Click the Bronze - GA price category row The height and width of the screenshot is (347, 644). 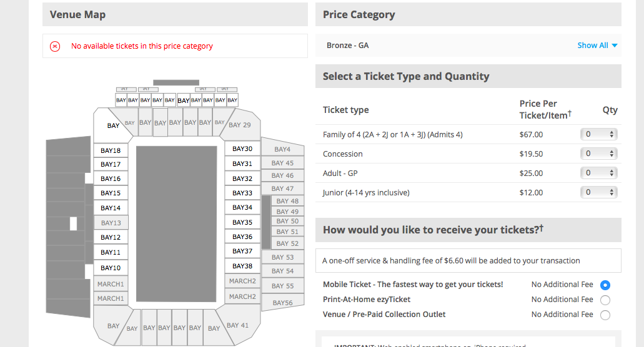tap(468, 46)
